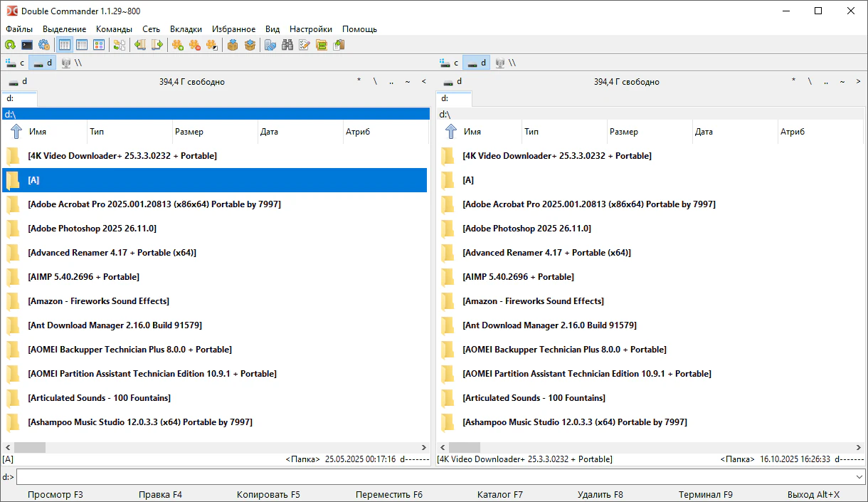Toggle thumbnails view mode in toolbar

(99, 45)
